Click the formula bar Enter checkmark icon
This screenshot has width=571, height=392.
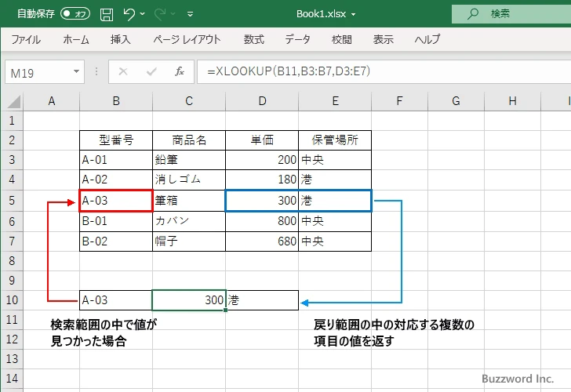pos(151,71)
